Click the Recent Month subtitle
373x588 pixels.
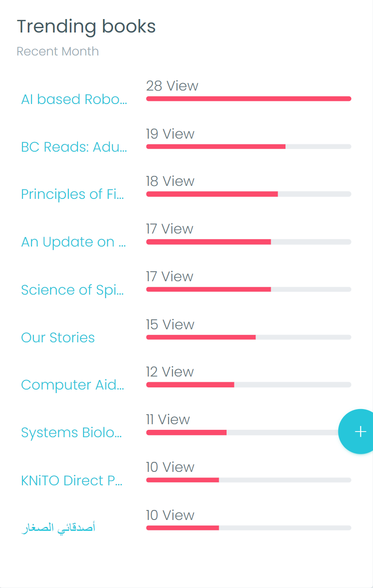(58, 51)
